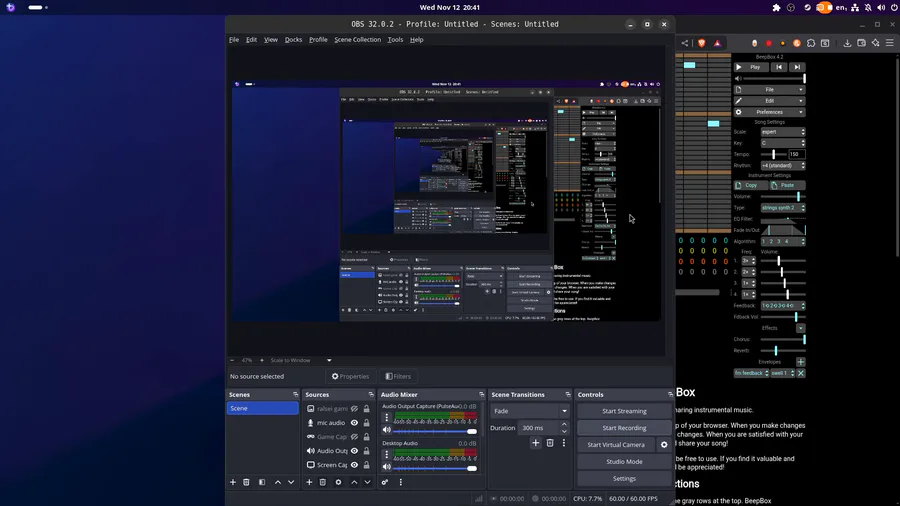The width and height of the screenshot is (900, 506).
Task: Unlock the Screen Capture source lock
Action: pos(367,465)
